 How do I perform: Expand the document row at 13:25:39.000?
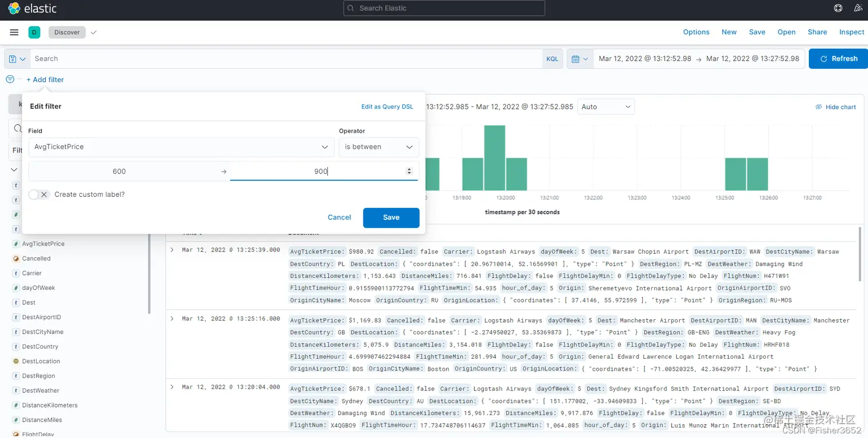pos(172,250)
